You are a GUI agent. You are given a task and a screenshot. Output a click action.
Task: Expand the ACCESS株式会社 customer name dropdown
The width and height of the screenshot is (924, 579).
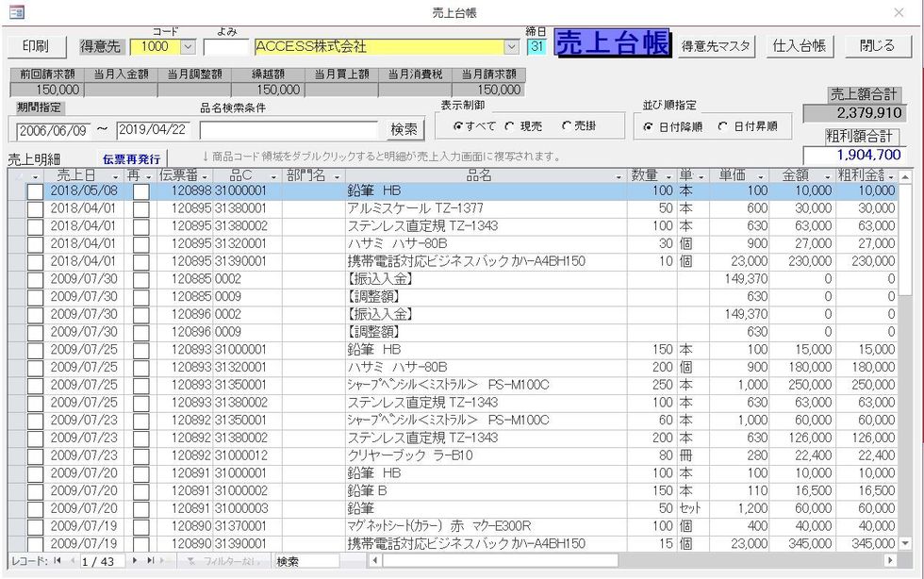512,46
